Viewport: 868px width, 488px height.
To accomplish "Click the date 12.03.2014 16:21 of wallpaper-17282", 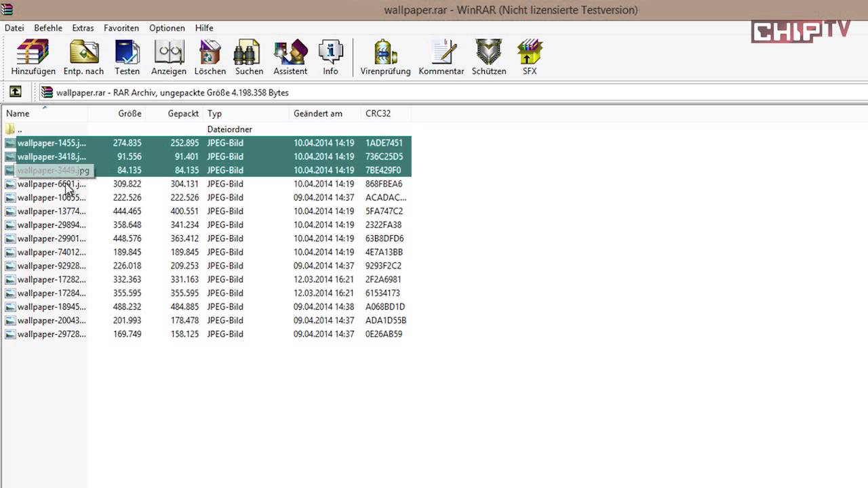I will tap(323, 279).
